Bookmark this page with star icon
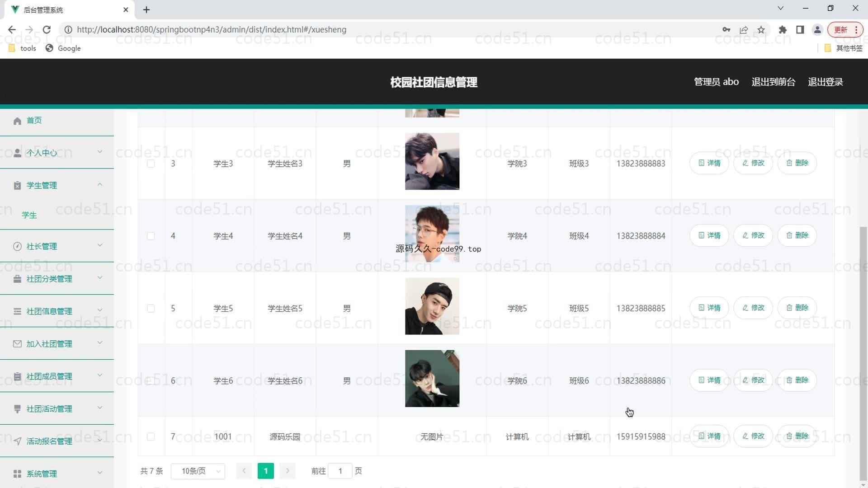 761,30
